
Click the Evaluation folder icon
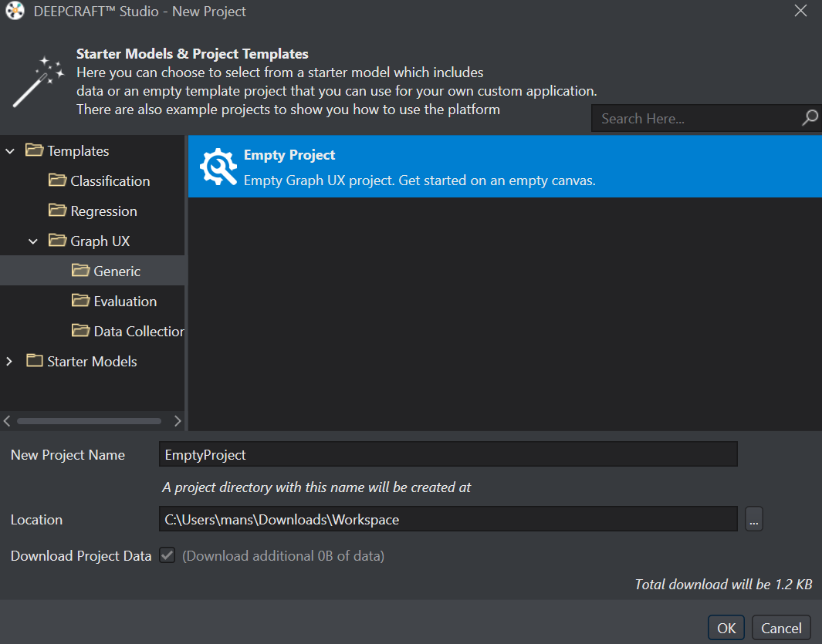tap(80, 301)
